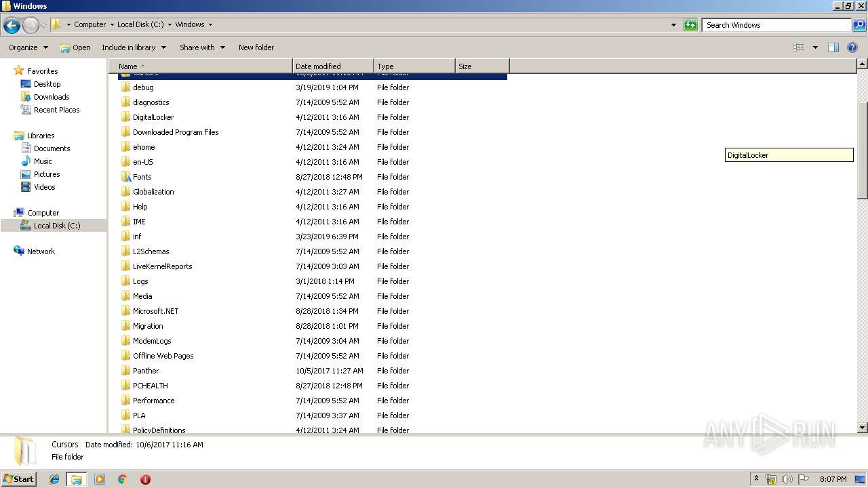868x488 pixels.
Task: Select the DigitalLocker folder icon
Action: pyautogui.click(x=125, y=117)
